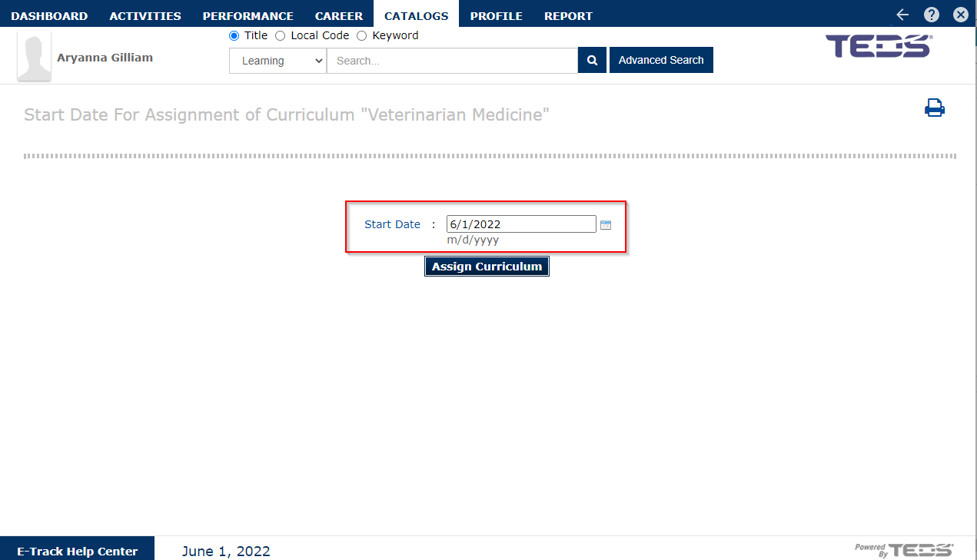The width and height of the screenshot is (977, 560).
Task: Click the TEDS logo at top right
Action: [879, 46]
